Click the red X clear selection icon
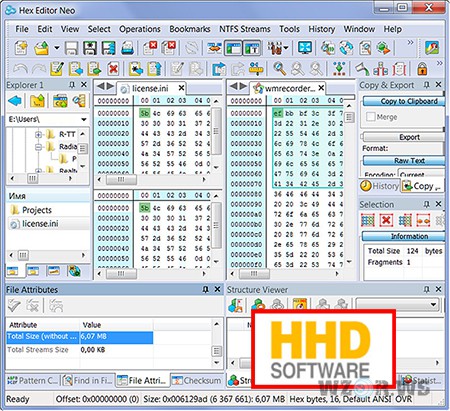This screenshot has width=450, height=411. coord(386,220)
